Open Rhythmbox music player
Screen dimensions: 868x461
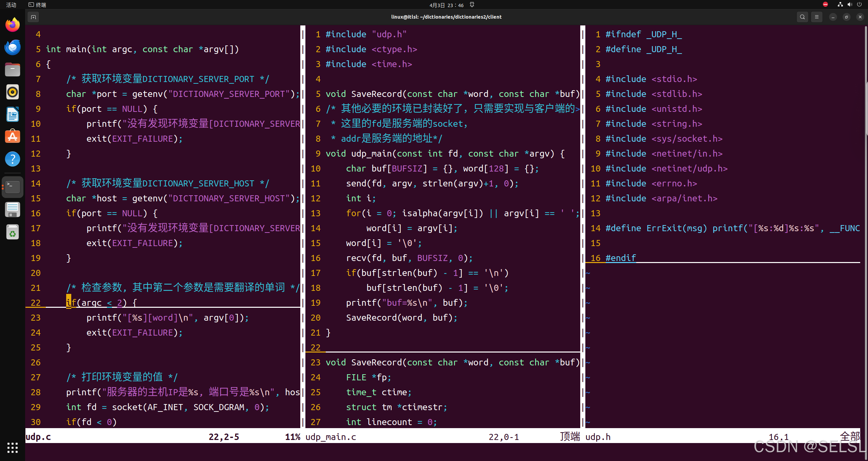(12, 92)
